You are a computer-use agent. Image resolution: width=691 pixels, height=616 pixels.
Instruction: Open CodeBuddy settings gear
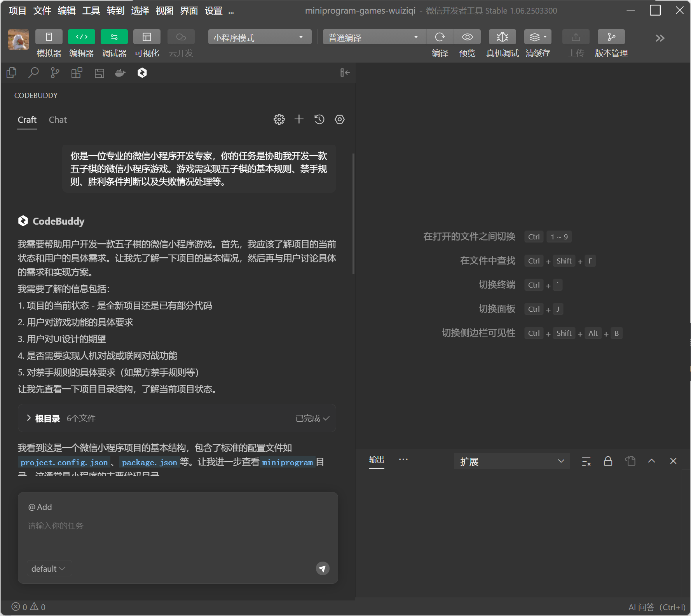click(x=279, y=119)
